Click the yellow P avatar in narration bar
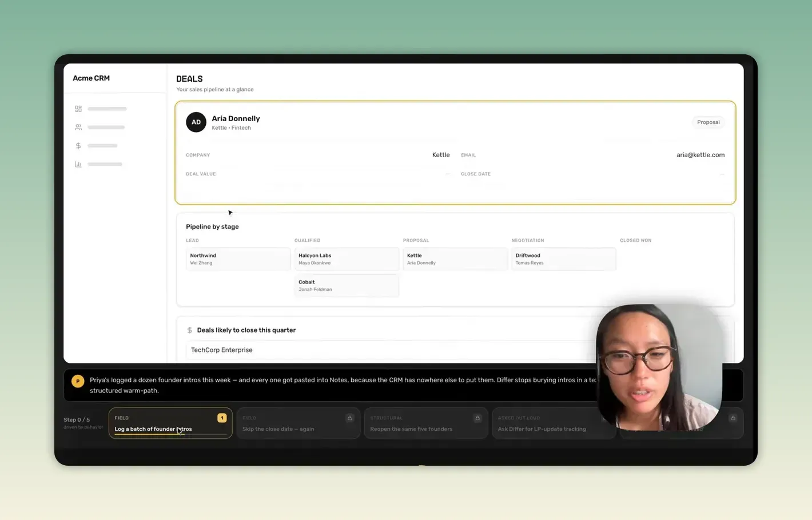The width and height of the screenshot is (812, 520). click(78, 381)
